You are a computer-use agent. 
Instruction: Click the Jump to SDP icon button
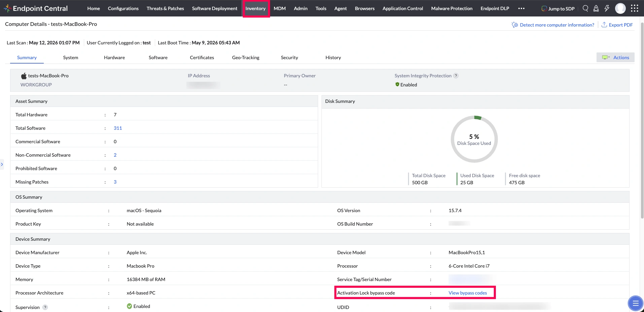(558, 8)
